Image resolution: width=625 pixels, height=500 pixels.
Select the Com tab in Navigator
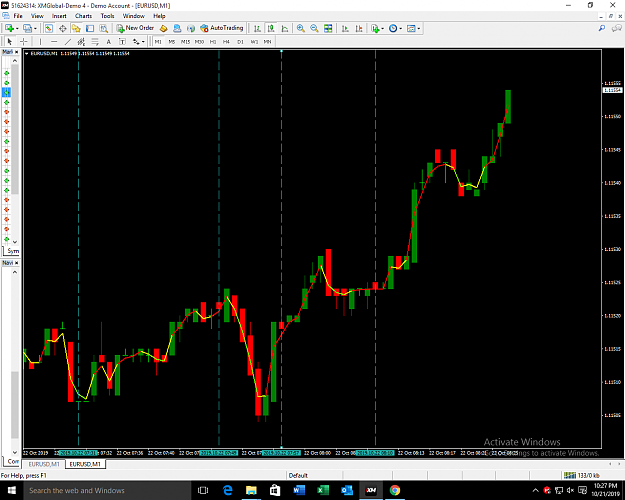[x=13, y=461]
